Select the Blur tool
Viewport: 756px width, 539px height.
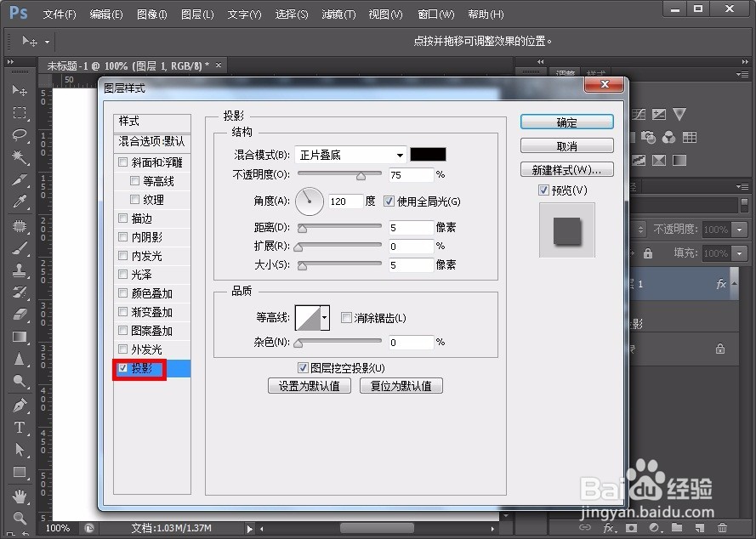20,359
